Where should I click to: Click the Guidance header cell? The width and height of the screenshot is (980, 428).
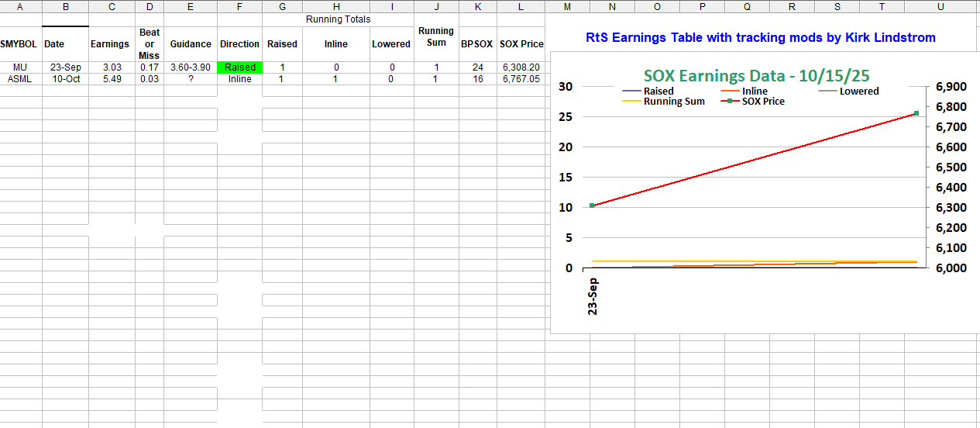pyautogui.click(x=191, y=44)
